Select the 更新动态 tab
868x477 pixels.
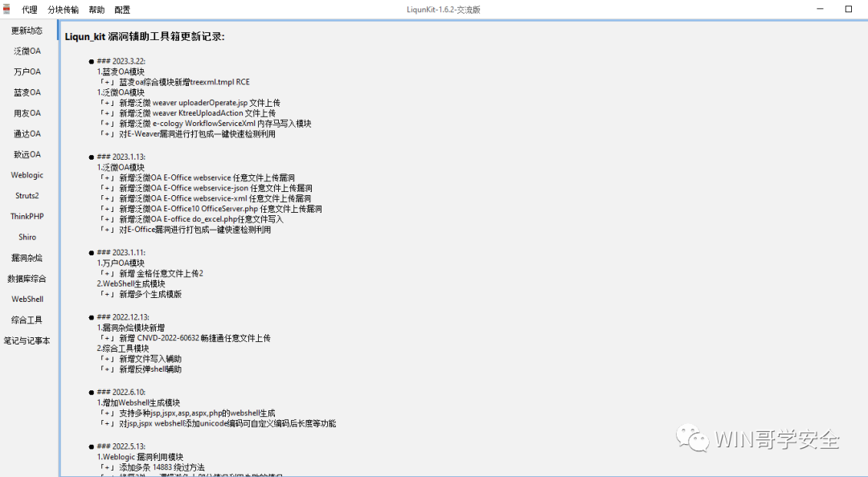pyautogui.click(x=27, y=31)
